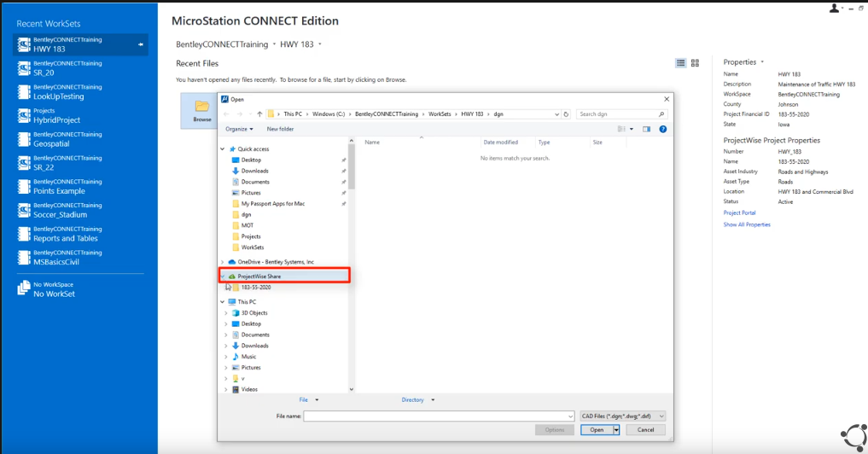This screenshot has height=454, width=868.
Task: Open My Passport Apps for Mac folder
Action: tap(273, 204)
